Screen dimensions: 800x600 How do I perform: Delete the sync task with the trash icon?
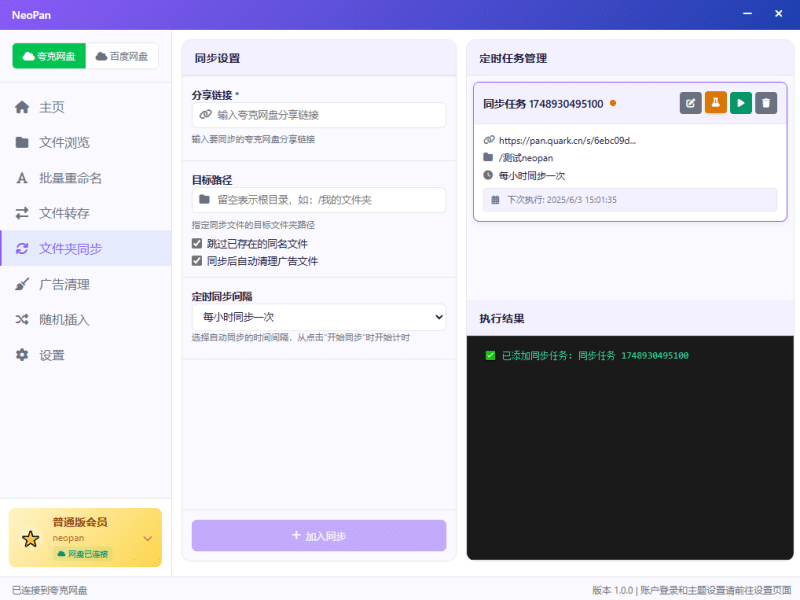pos(766,103)
